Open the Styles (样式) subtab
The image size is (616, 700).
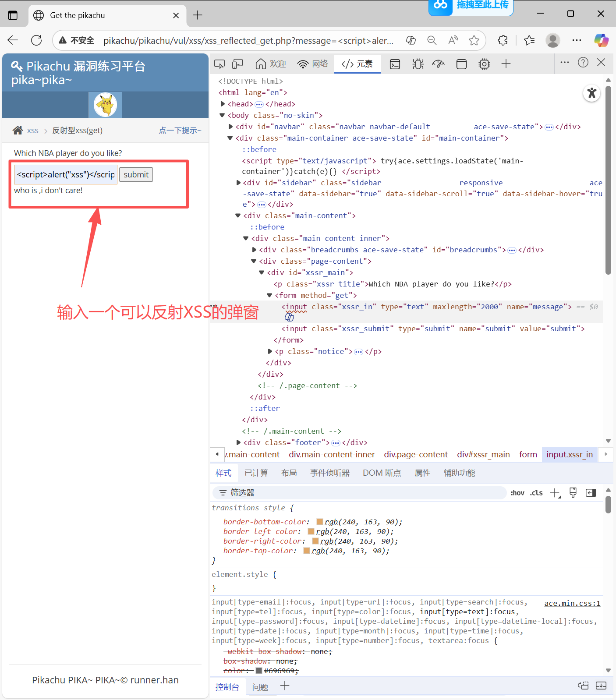[x=223, y=473]
